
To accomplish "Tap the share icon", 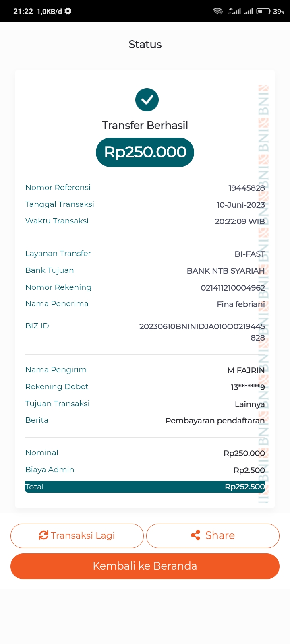I will [x=195, y=535].
